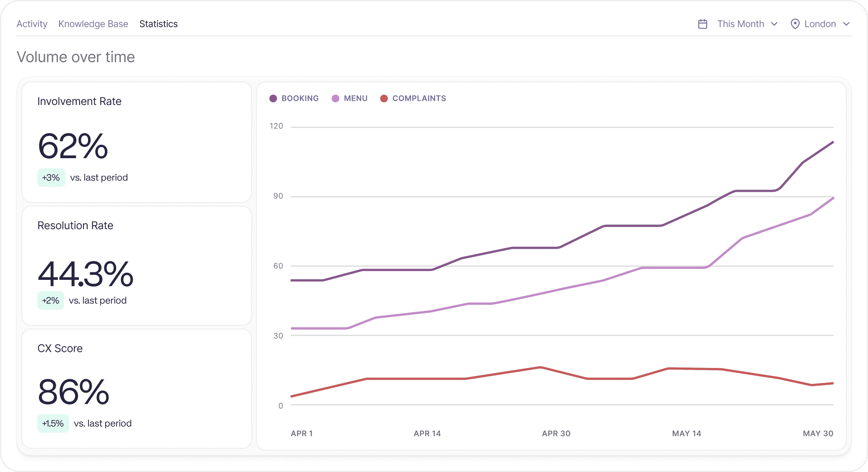
Task: Select the Statistics tab
Action: tap(159, 24)
